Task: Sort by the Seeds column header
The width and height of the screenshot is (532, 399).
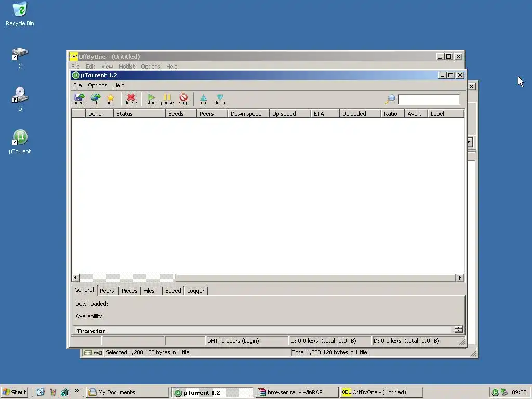Action: click(x=181, y=114)
